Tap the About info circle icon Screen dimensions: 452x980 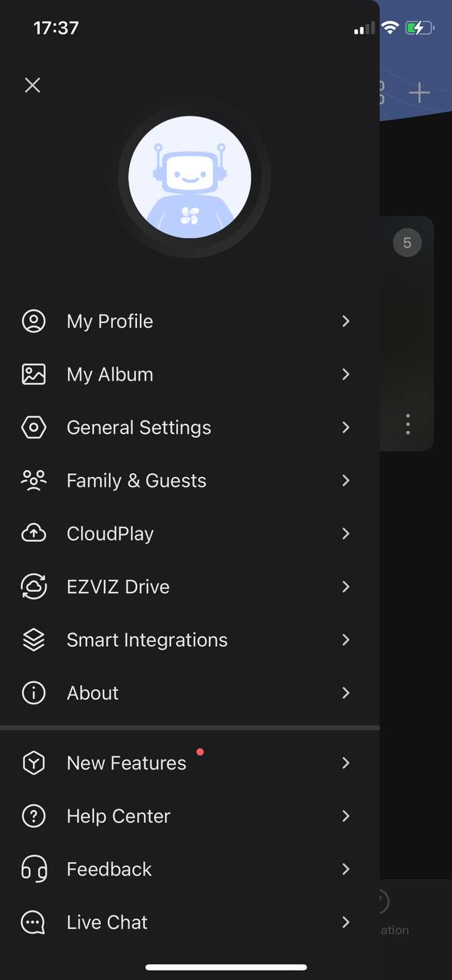(34, 693)
